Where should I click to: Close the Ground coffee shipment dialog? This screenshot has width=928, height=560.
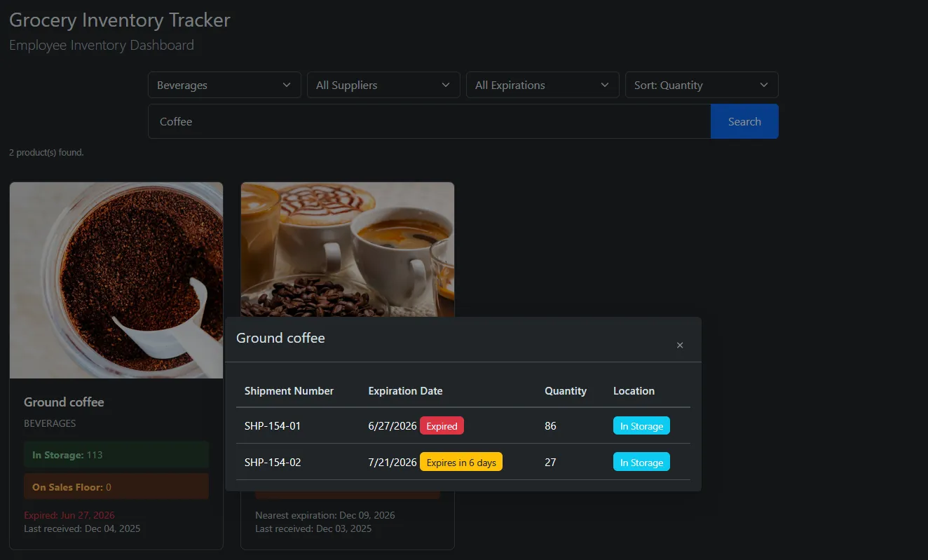coord(680,345)
